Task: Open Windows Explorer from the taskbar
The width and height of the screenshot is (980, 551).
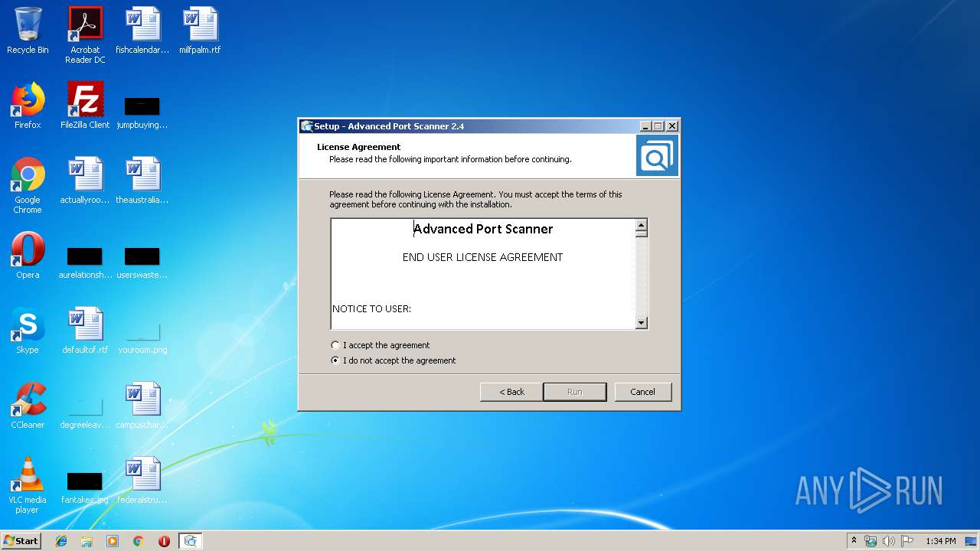Action: [x=87, y=541]
